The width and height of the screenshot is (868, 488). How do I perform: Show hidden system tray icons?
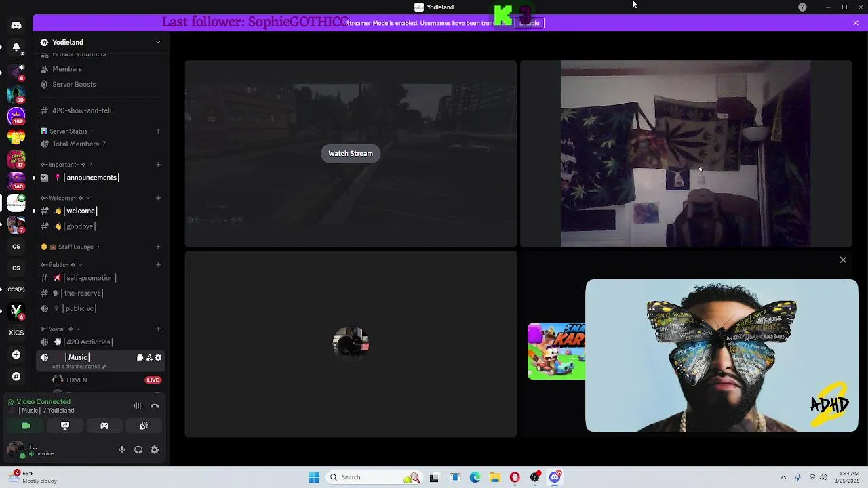(x=783, y=477)
